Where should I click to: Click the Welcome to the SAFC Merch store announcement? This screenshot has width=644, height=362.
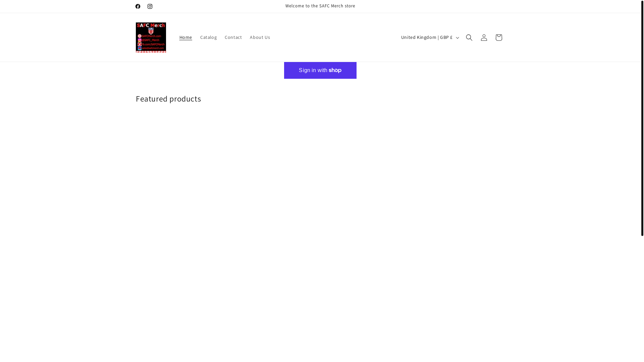[x=320, y=6]
